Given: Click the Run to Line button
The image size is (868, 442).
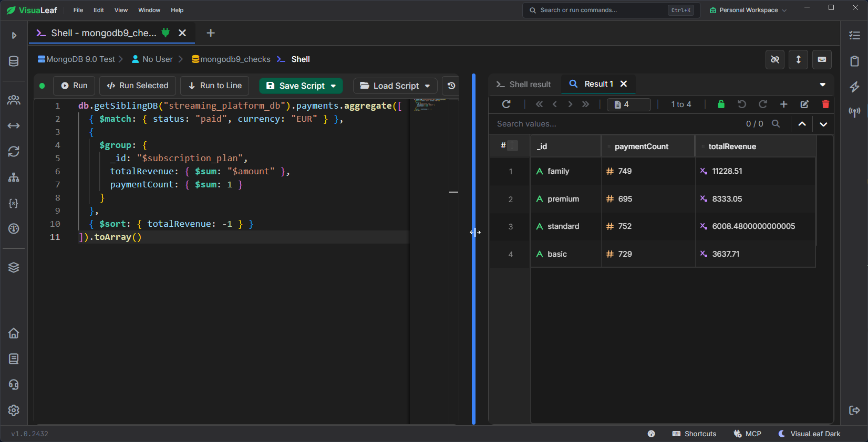Looking at the screenshot, I should click(x=214, y=86).
